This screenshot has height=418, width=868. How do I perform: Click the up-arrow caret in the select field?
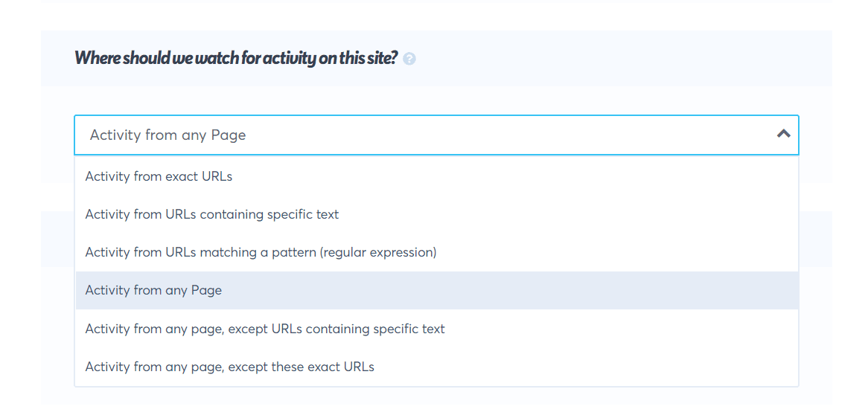coord(783,134)
